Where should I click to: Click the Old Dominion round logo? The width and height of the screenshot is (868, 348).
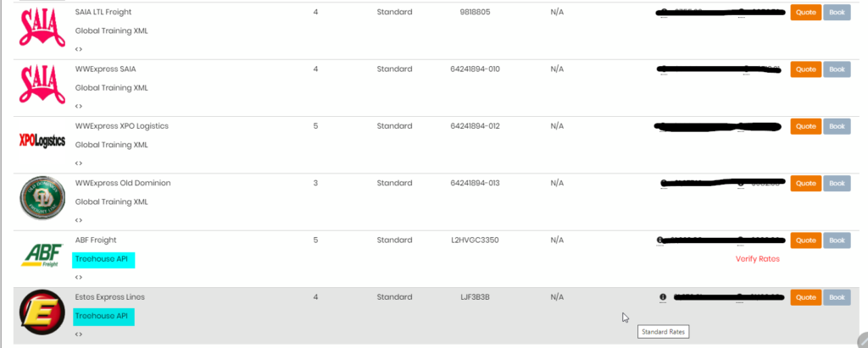(42, 198)
